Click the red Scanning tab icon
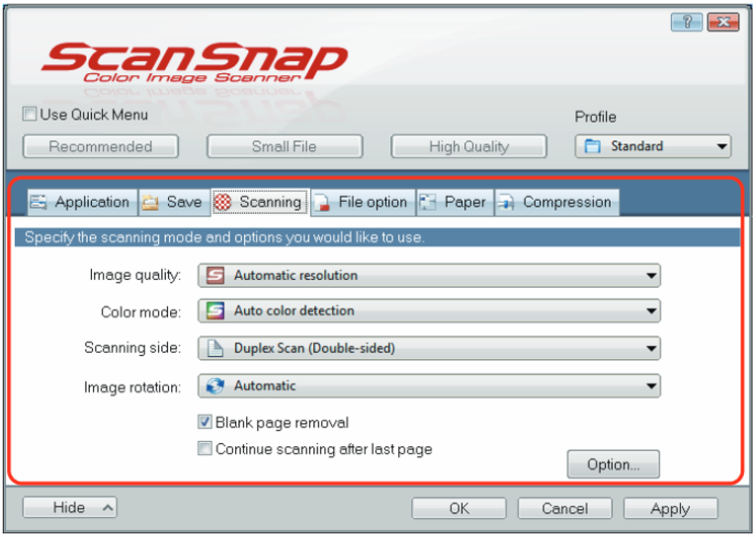The image size is (756, 537). (x=222, y=202)
